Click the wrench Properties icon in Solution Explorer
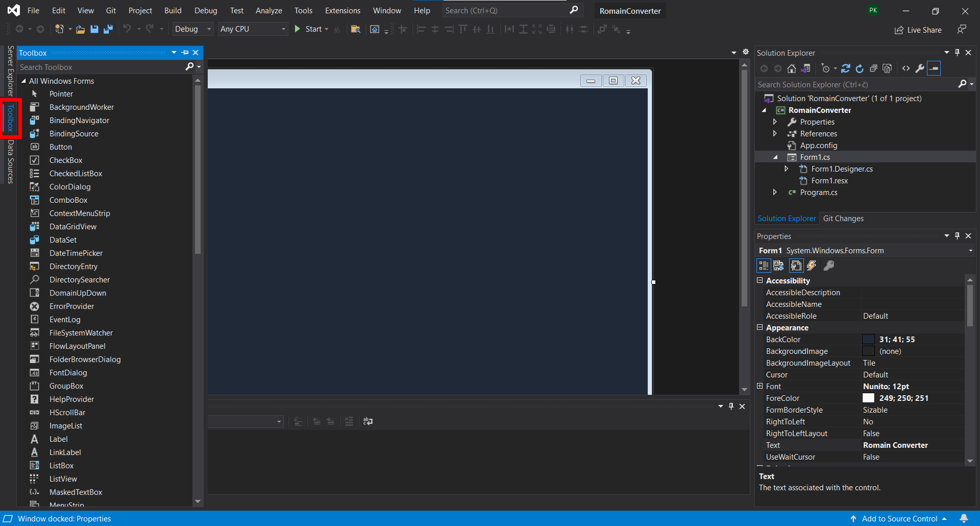980x526 pixels. pos(920,68)
